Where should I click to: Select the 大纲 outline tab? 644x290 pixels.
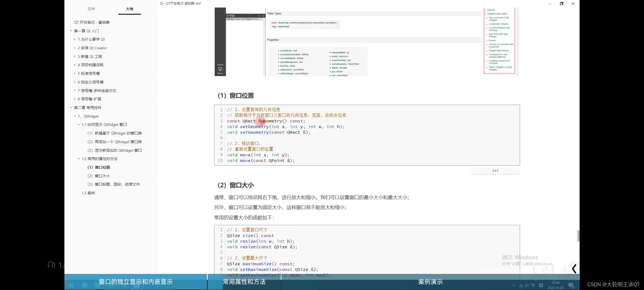point(129,9)
